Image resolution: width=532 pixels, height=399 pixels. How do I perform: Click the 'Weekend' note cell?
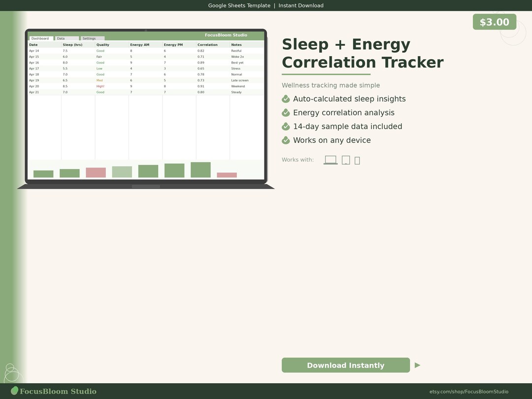[238, 86]
